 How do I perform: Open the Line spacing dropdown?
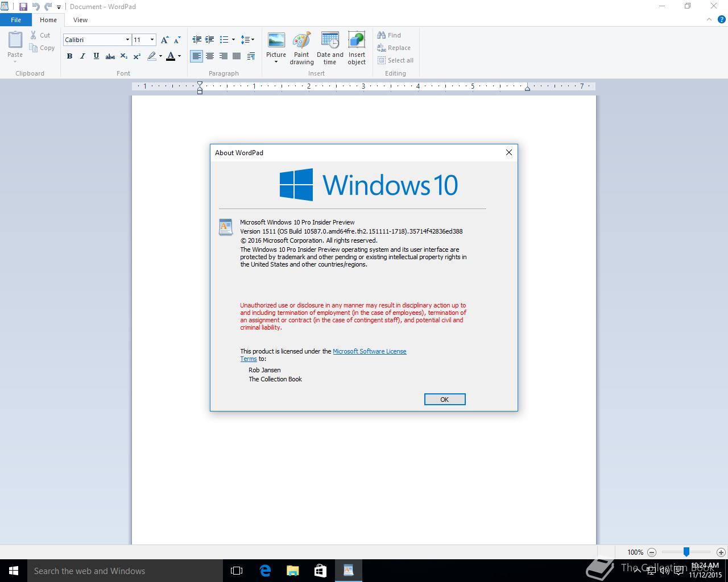click(x=247, y=40)
